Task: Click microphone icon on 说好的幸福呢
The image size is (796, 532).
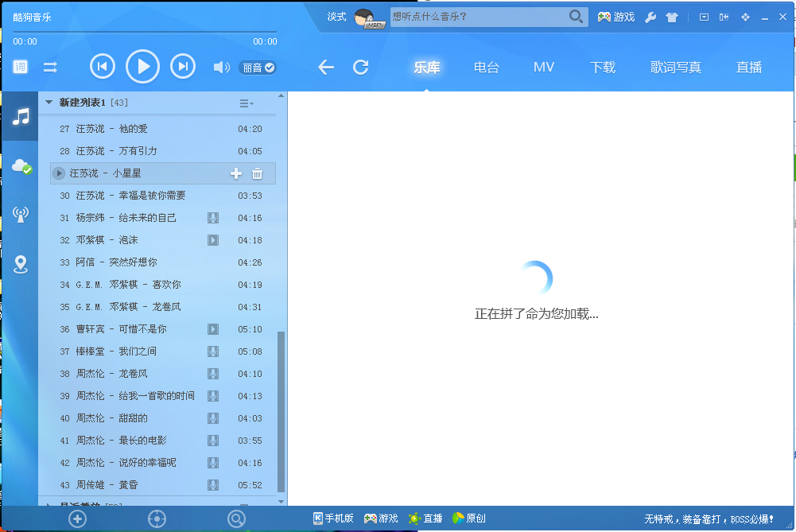Action: coord(213,463)
